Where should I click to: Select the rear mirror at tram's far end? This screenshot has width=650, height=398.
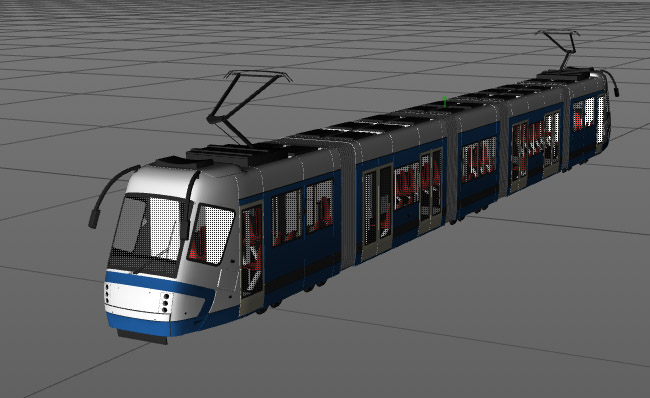pos(611,82)
